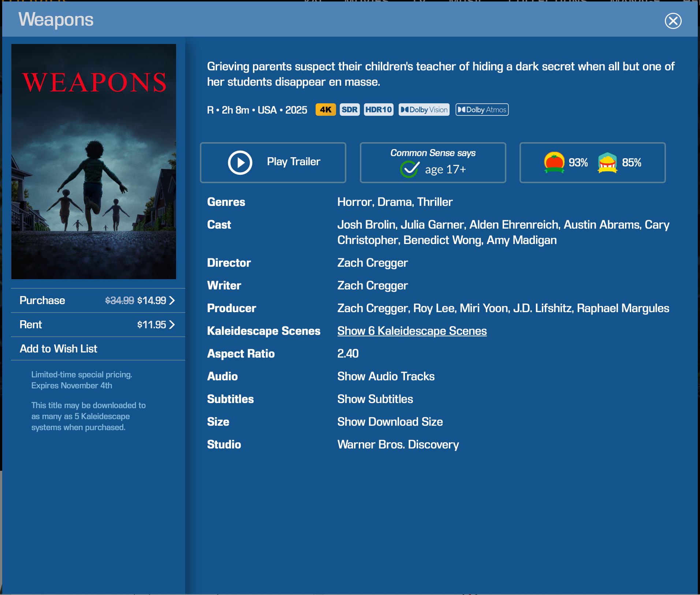Click the movie synopsis text
Image resolution: width=700 pixels, height=595 pixels.
[x=441, y=74]
